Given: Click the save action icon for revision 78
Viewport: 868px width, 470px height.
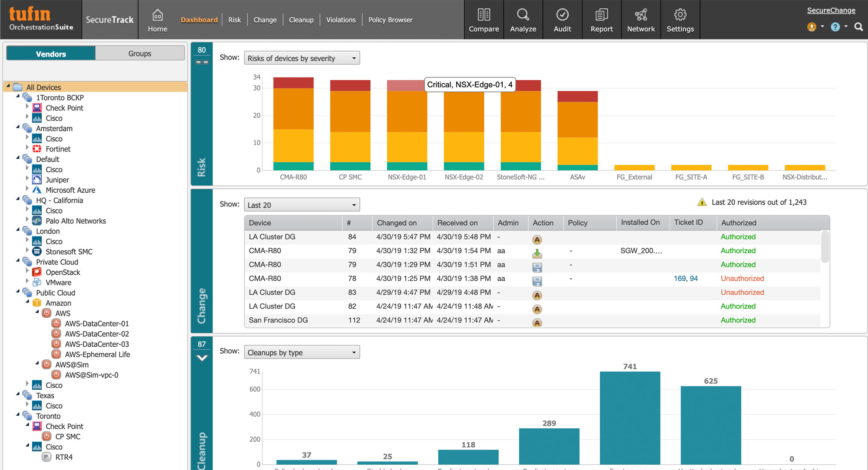Looking at the screenshot, I should 537,281.
